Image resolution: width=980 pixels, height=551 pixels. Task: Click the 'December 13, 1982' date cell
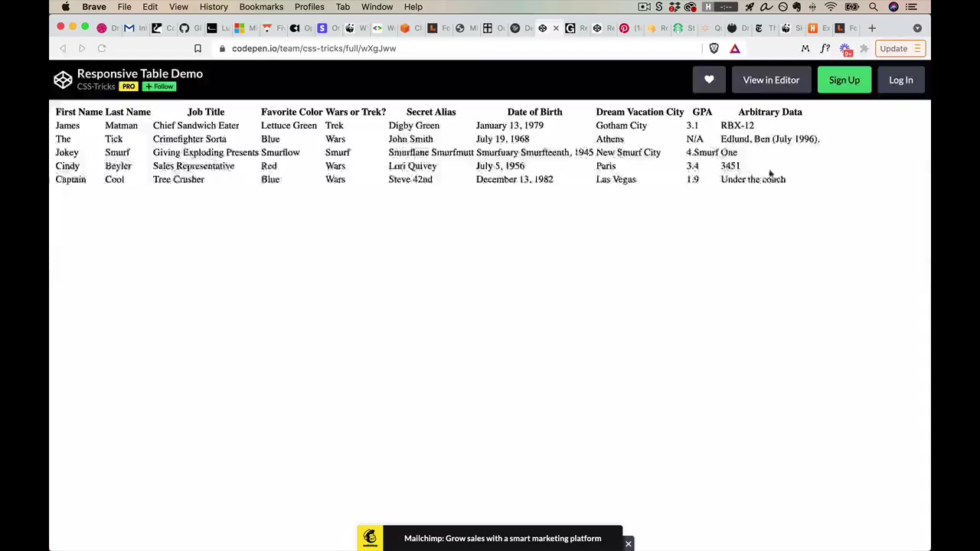(x=514, y=179)
